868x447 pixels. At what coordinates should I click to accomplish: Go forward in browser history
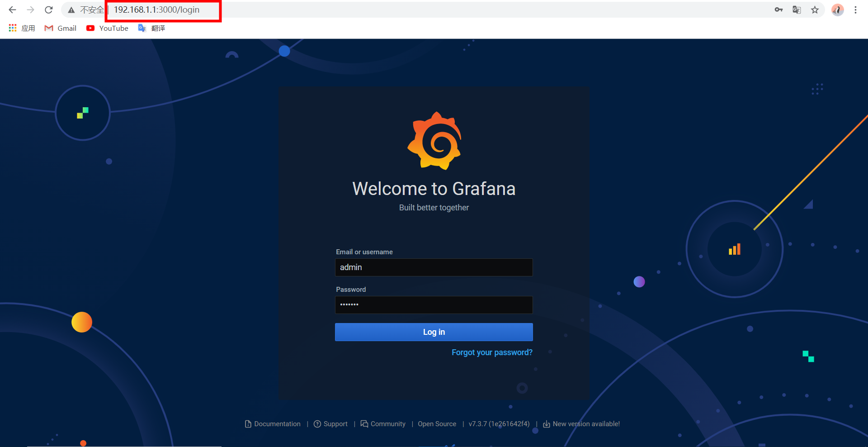click(x=30, y=10)
